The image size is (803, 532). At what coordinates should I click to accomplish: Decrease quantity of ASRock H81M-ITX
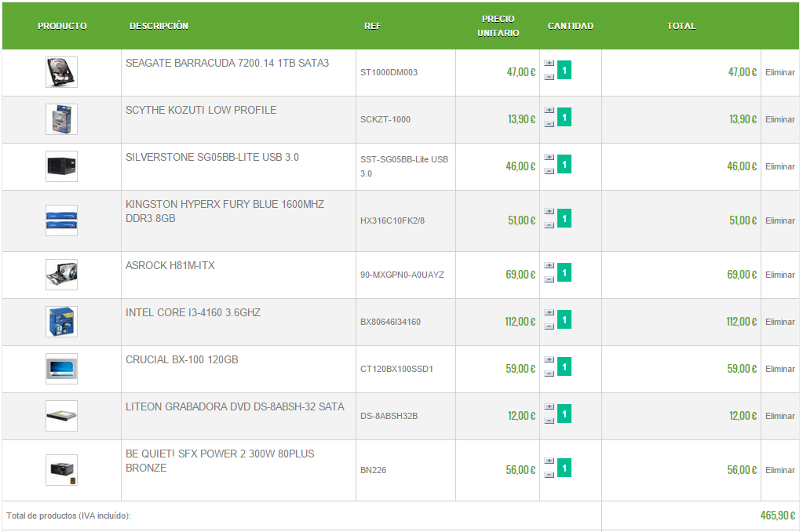[549, 280]
